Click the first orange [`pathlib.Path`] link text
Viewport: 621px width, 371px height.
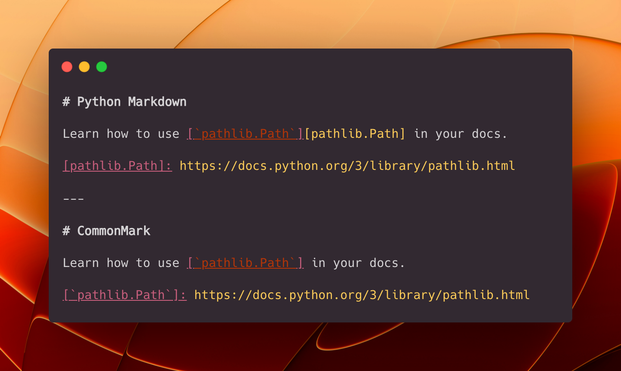pyautogui.click(x=245, y=134)
